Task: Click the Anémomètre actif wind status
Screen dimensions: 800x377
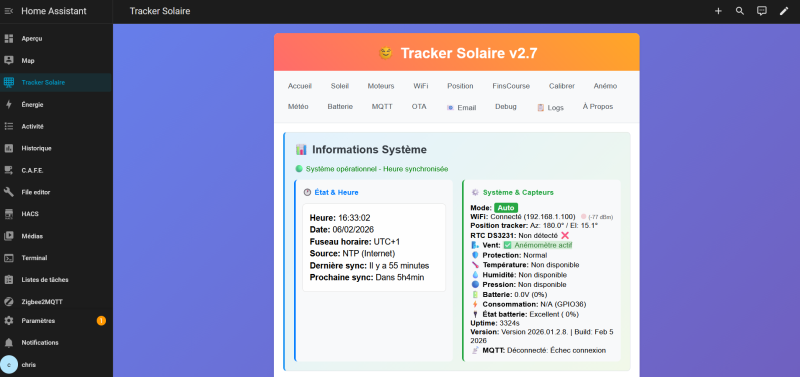Action: [538, 245]
